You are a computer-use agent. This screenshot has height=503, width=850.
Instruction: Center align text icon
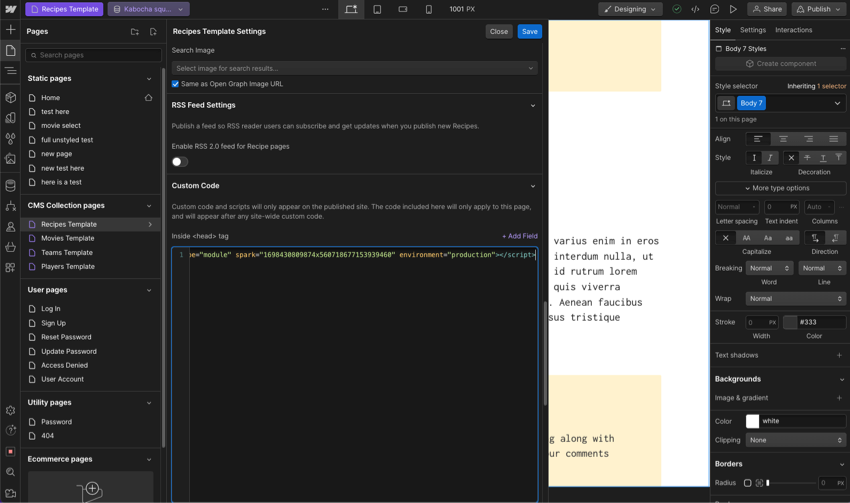click(x=783, y=139)
